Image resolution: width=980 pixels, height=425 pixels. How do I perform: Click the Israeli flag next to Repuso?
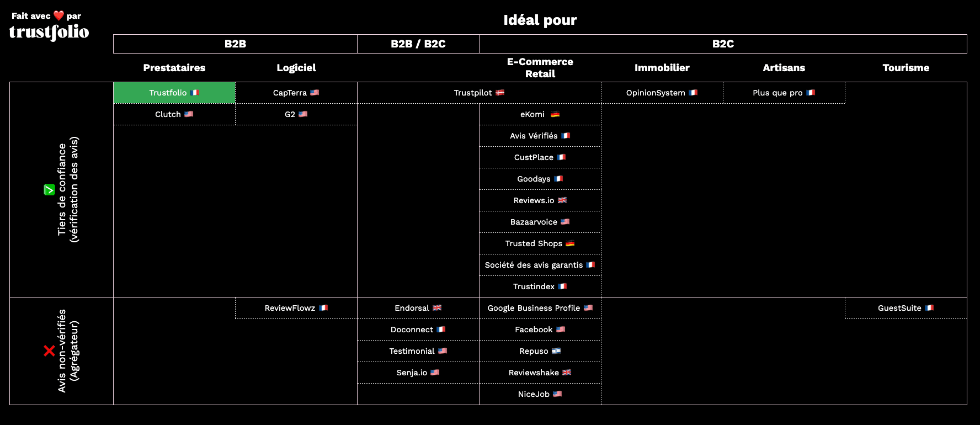point(556,351)
